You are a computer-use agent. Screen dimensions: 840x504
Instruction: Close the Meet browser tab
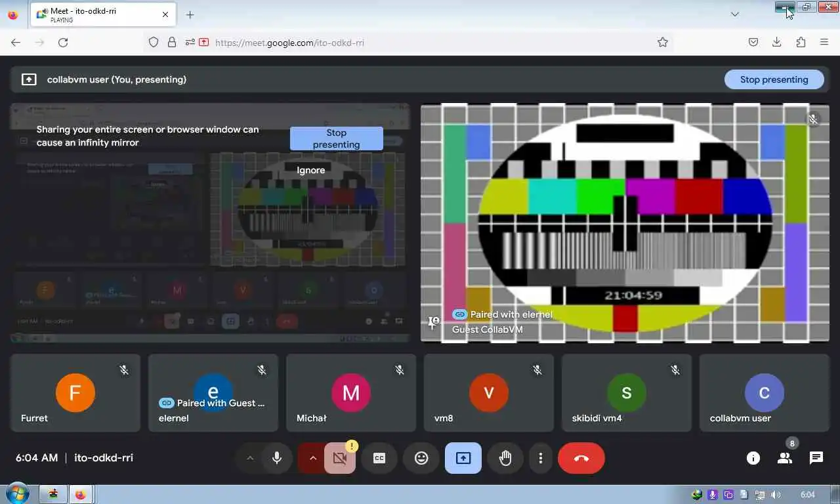pyautogui.click(x=165, y=14)
